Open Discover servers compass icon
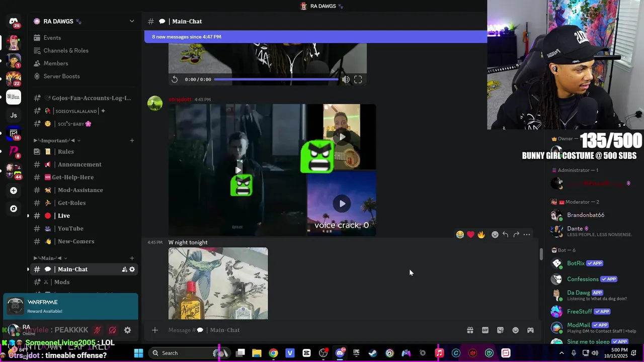The height and width of the screenshot is (362, 644). [14, 209]
